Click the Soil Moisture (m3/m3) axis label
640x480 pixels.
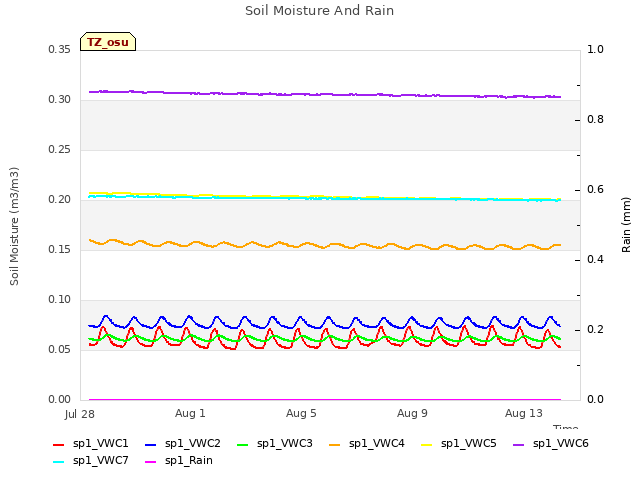click(x=14, y=226)
